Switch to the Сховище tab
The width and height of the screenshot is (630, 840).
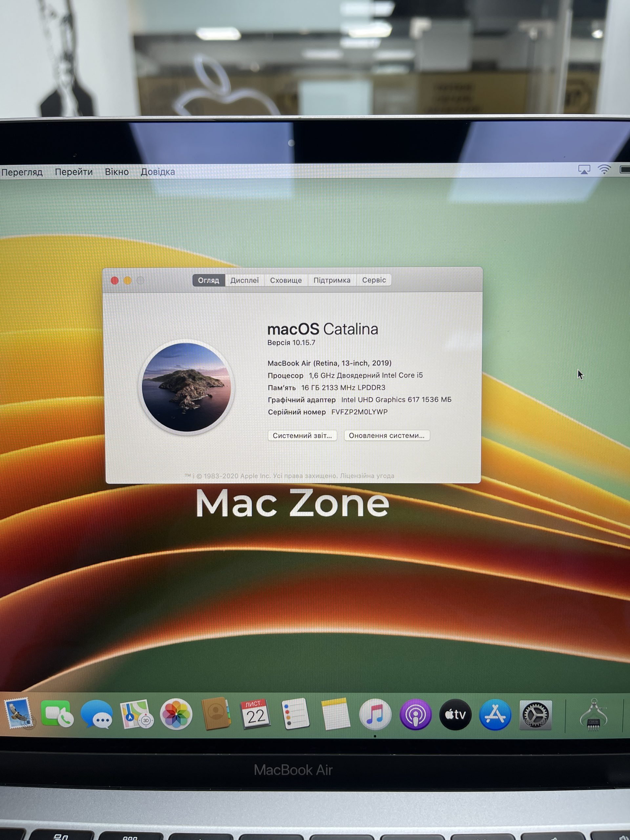[x=286, y=280]
